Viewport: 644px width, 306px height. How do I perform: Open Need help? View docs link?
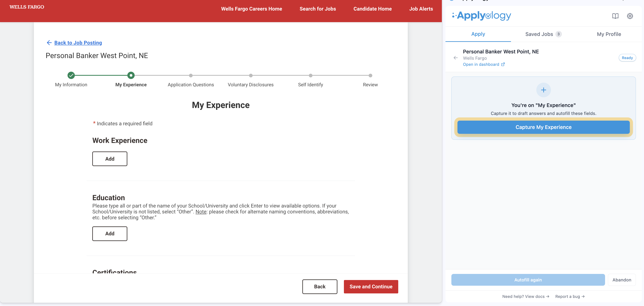click(x=526, y=296)
